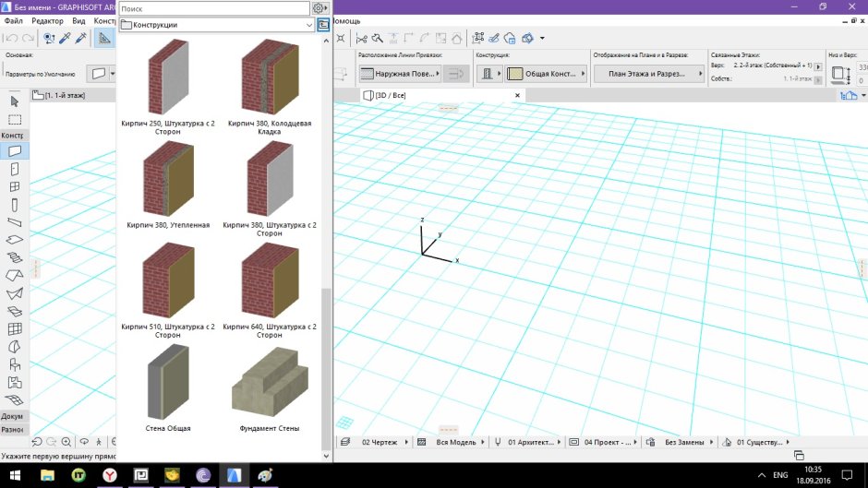Screen dimensions: 868x488
Task: Open the Вид menu
Action: coord(78,21)
